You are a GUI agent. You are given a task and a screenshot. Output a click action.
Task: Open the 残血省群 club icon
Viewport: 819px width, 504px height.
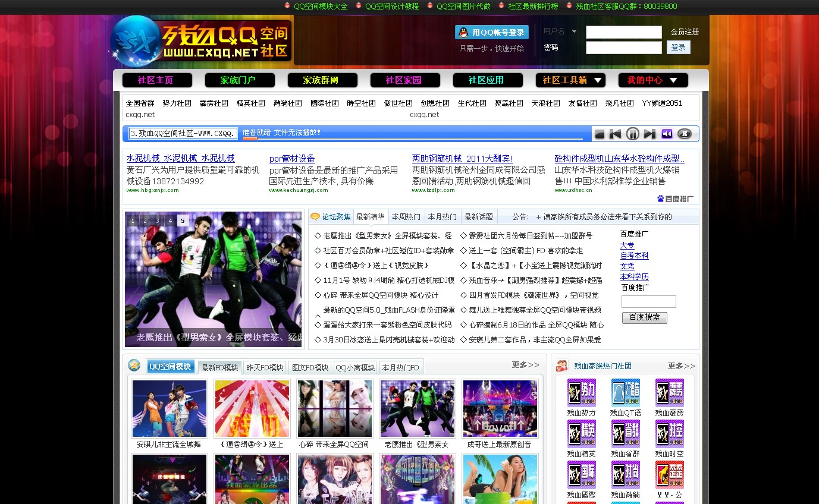[626, 434]
